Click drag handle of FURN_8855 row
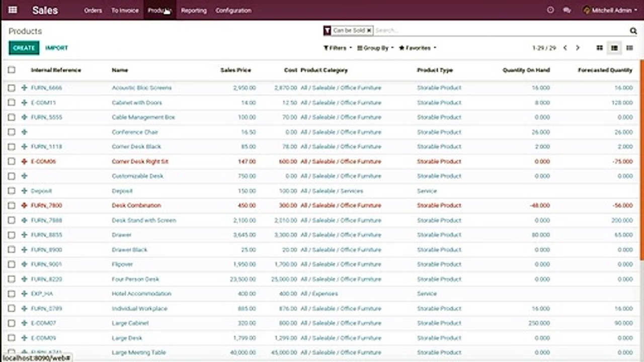Screen dimensions: 644x362 24,235
